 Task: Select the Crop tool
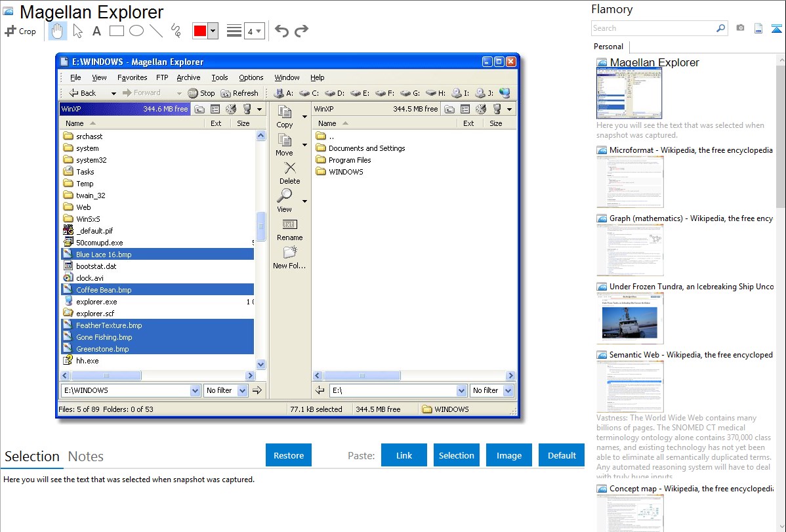pyautogui.click(x=20, y=31)
